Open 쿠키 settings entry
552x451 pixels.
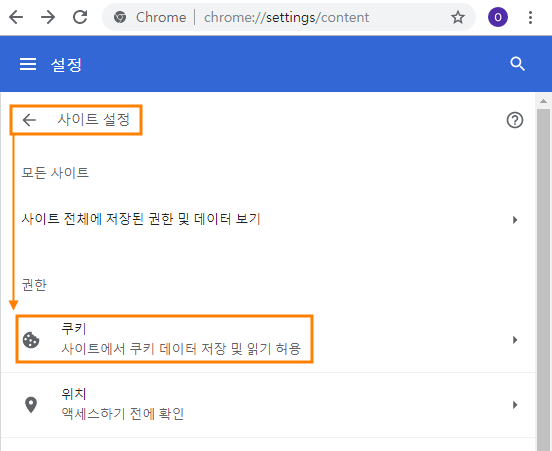click(268, 339)
